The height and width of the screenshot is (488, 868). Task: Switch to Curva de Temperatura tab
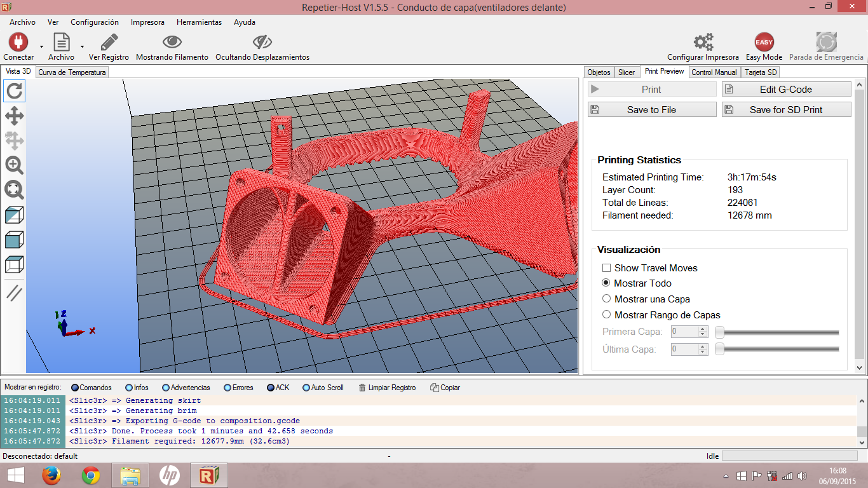[x=72, y=72]
